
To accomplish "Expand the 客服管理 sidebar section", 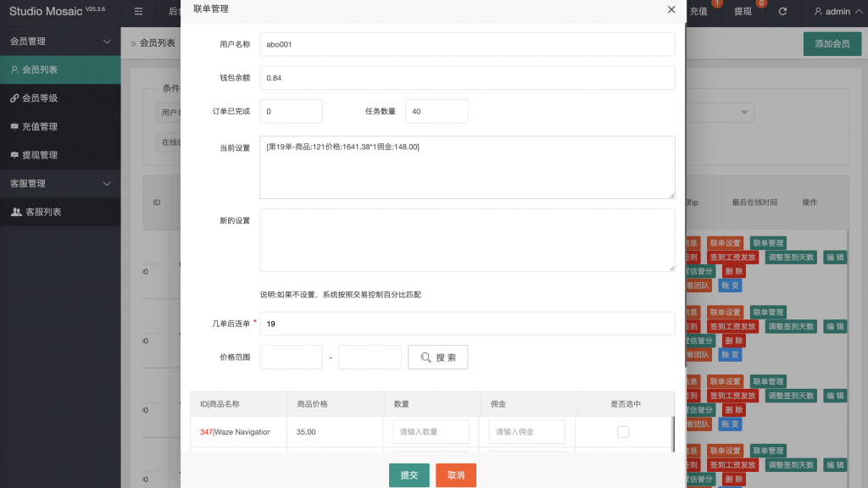I will [x=60, y=183].
